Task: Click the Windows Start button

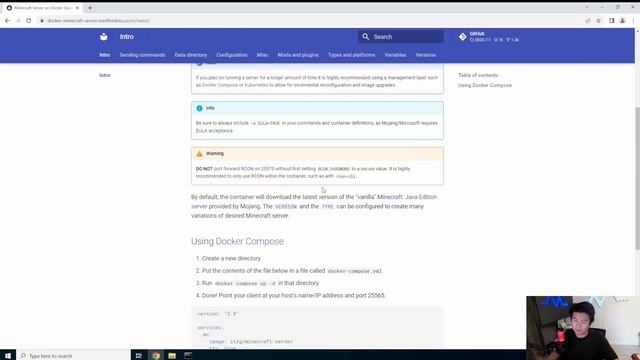Action: [x=8, y=356]
